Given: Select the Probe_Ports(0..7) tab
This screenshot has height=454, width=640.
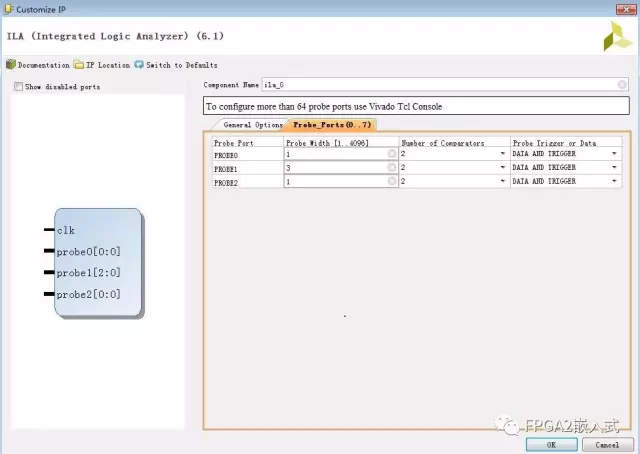Looking at the screenshot, I should coord(332,125).
